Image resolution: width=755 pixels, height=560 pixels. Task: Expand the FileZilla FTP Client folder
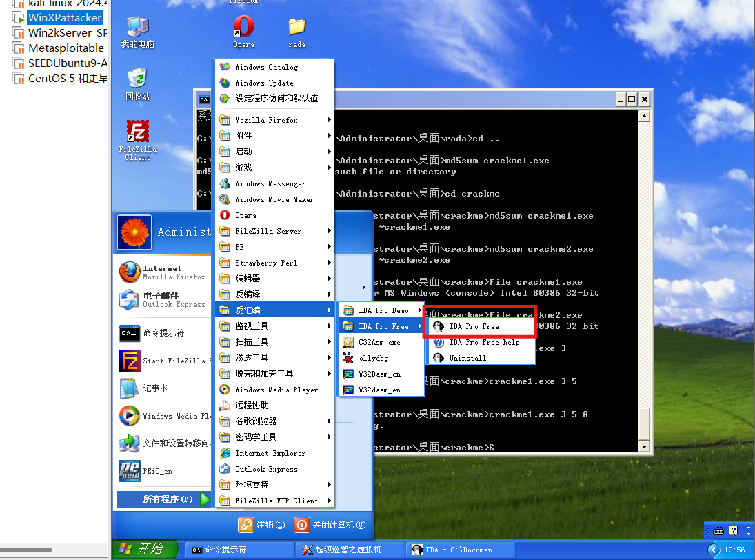coord(274,501)
